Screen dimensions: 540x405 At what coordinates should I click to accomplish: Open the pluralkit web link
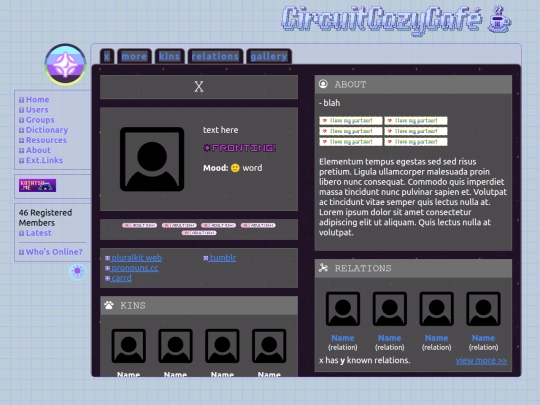pos(136,258)
